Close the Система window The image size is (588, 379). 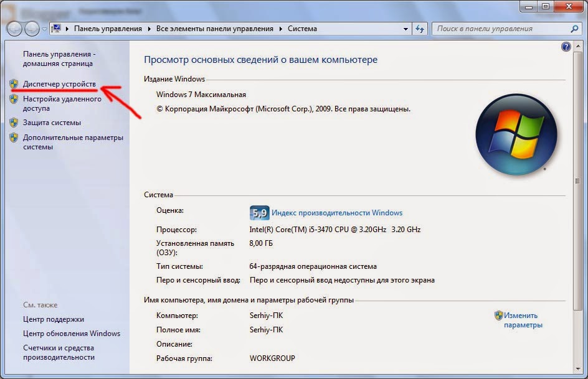pos(569,6)
